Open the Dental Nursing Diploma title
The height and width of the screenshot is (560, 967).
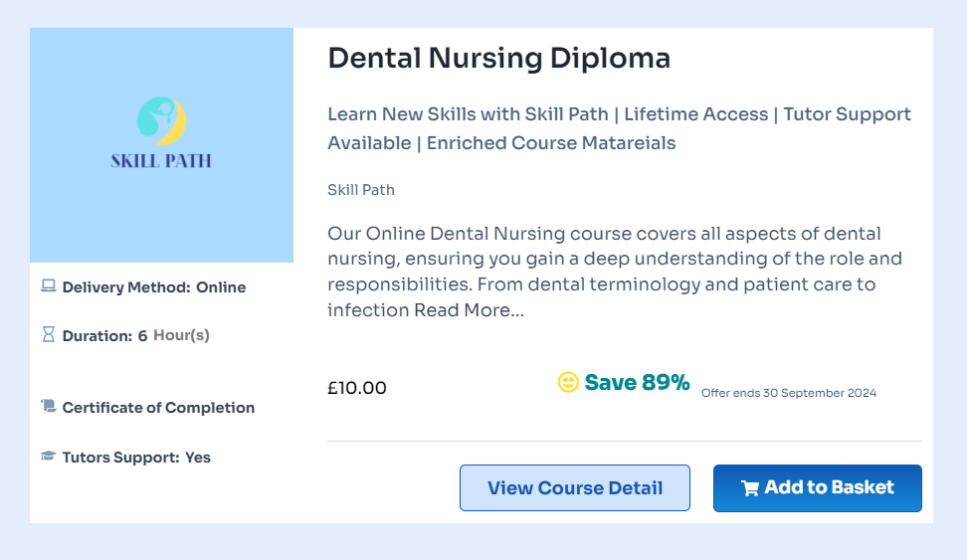coord(498,59)
